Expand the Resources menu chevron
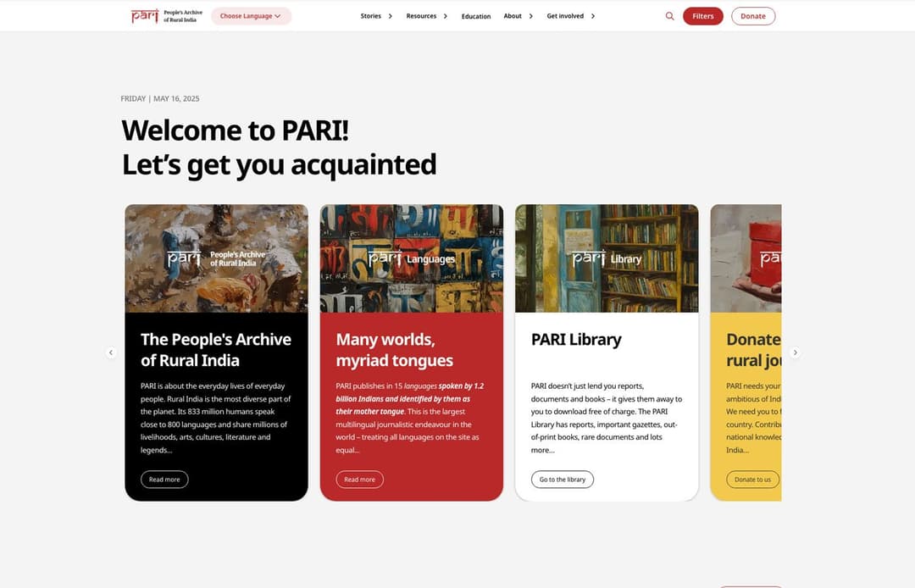 pos(444,16)
